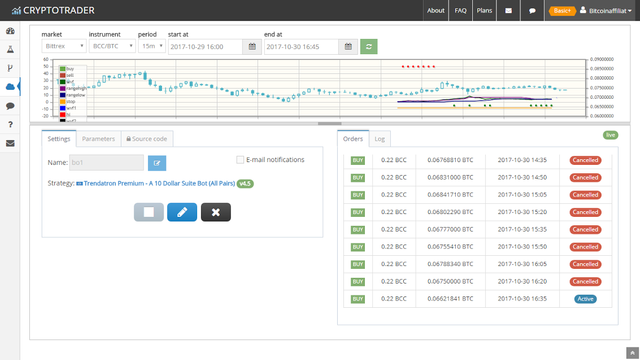The width and height of the screenshot is (640, 360).
Task: Open the start date calendar picker
Action: click(x=252, y=47)
